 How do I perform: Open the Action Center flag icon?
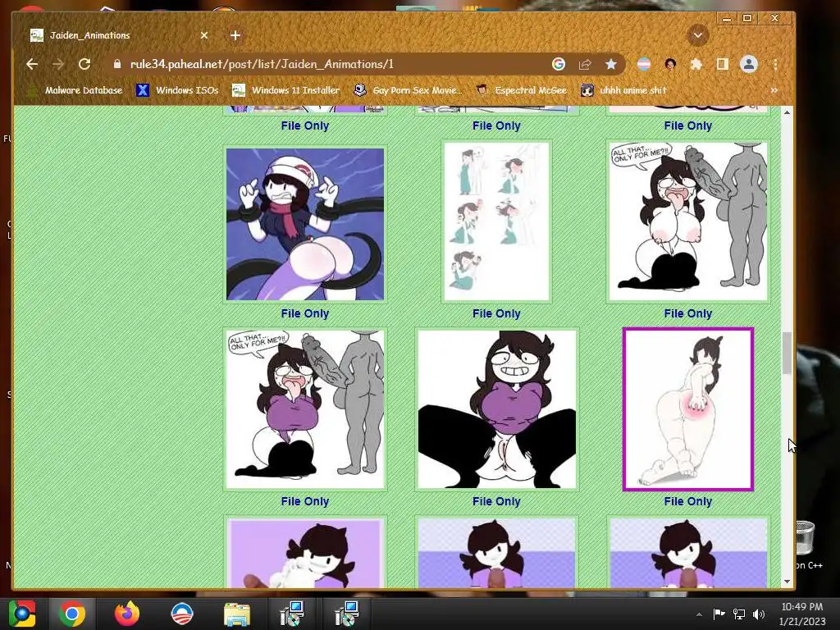tap(719, 614)
